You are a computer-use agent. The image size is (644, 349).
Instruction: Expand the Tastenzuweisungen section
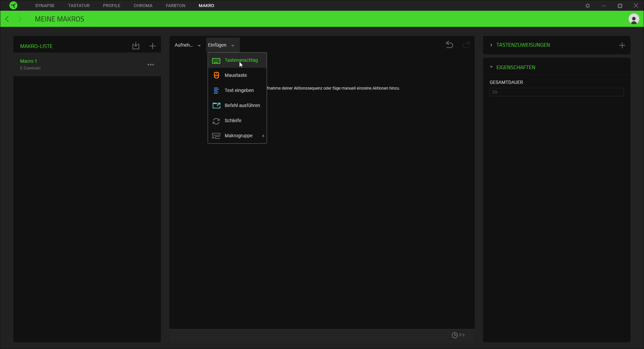point(523,45)
